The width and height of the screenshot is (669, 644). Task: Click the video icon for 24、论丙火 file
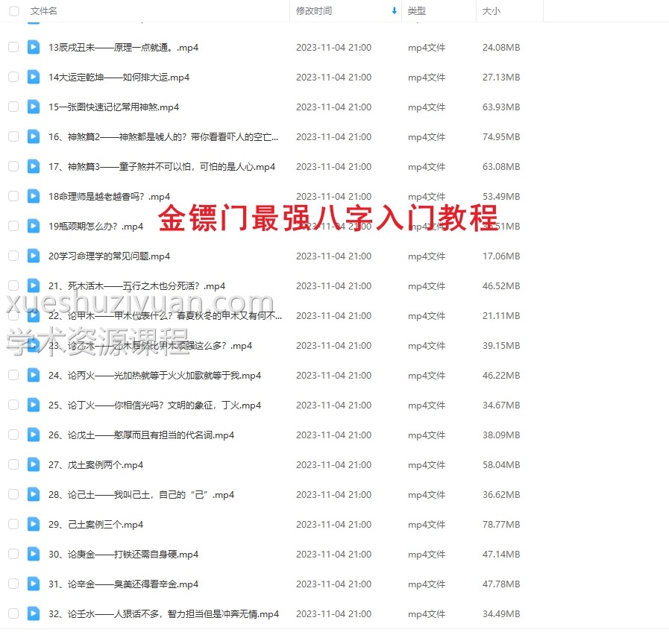[x=33, y=375]
